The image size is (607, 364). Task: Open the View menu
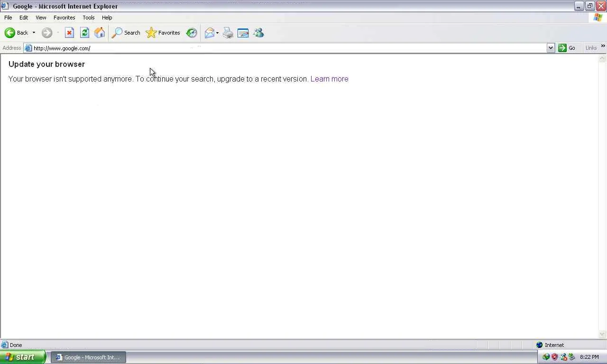pyautogui.click(x=41, y=18)
